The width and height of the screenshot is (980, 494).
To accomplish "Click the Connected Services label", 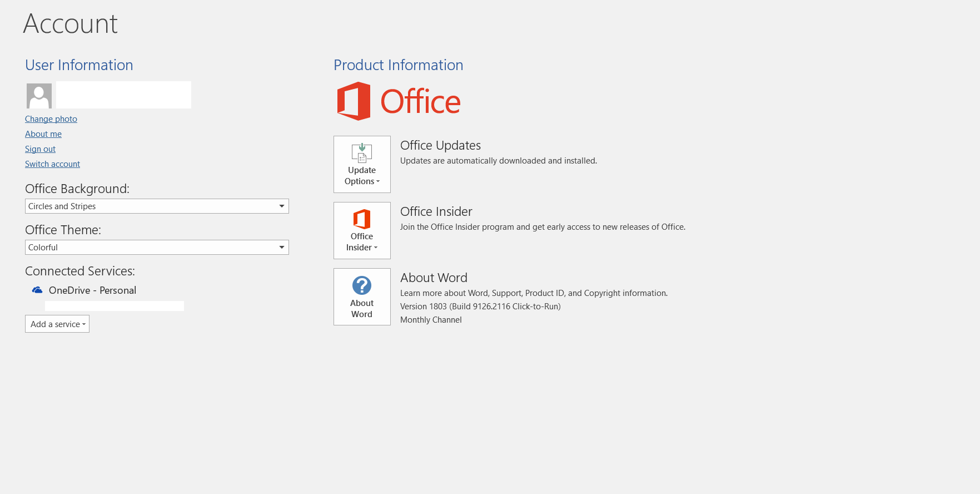I will 80,271.
